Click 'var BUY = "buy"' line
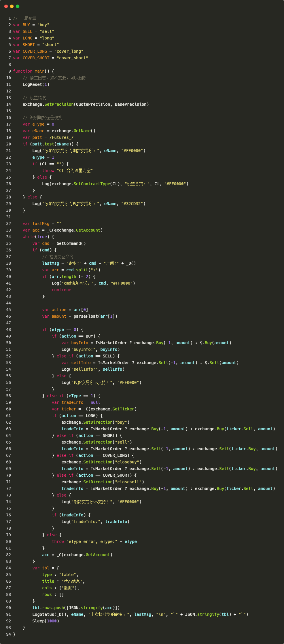The image size is (284, 644). point(31,25)
